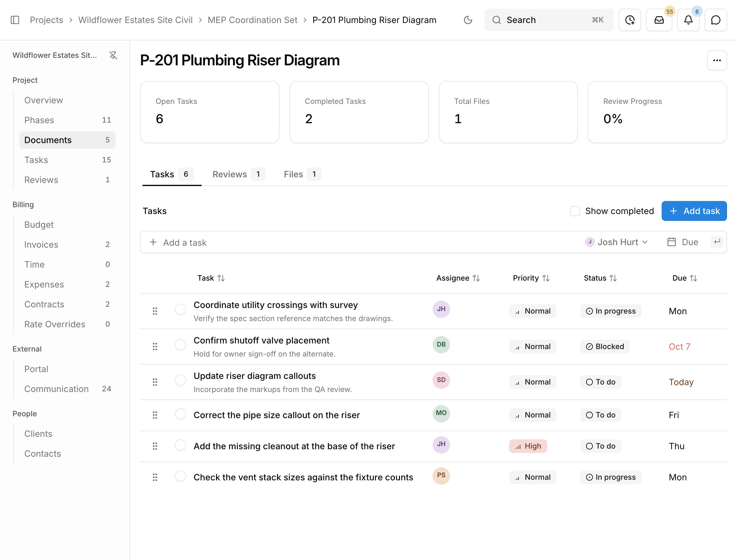Open Contracts in the sidebar
This screenshot has width=737, height=560.
coord(67,304)
